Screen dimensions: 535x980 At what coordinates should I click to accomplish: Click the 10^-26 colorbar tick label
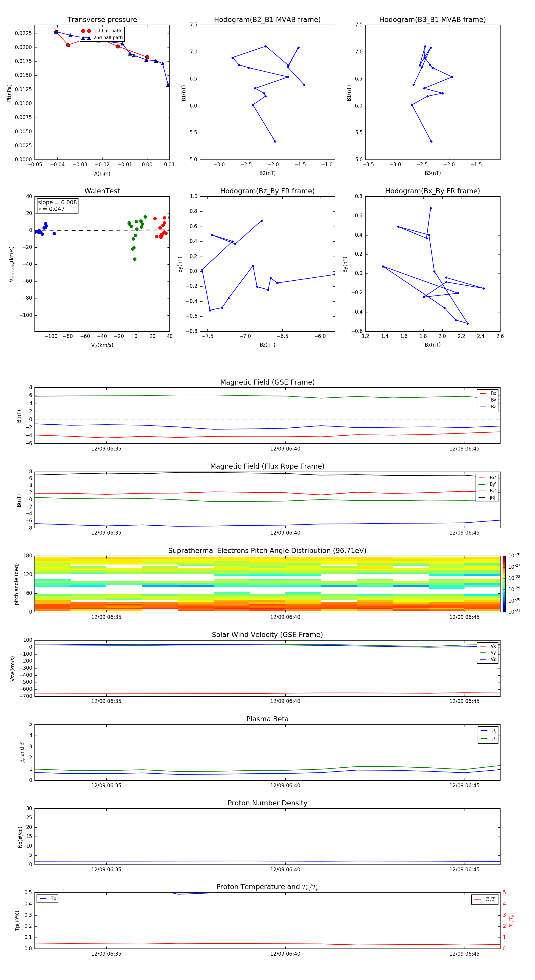[x=514, y=555]
